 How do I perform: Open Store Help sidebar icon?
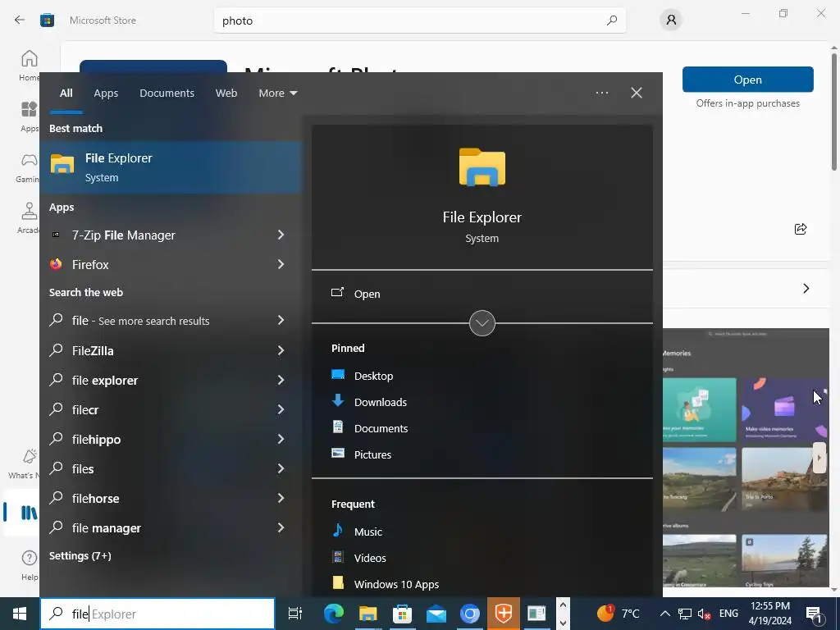[30, 564]
